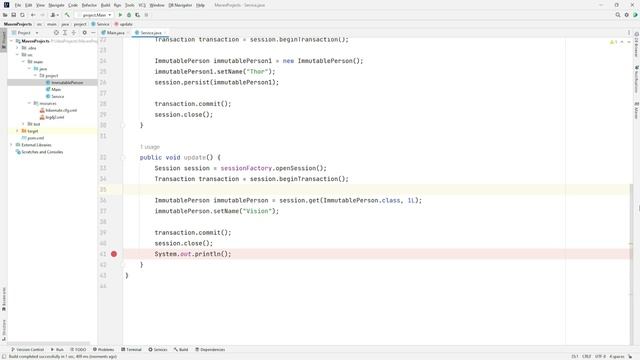Image resolution: width=640 pixels, height=360 pixels.
Task: Click the Synchronize reload toolbar icon
Action: pos(22,15)
